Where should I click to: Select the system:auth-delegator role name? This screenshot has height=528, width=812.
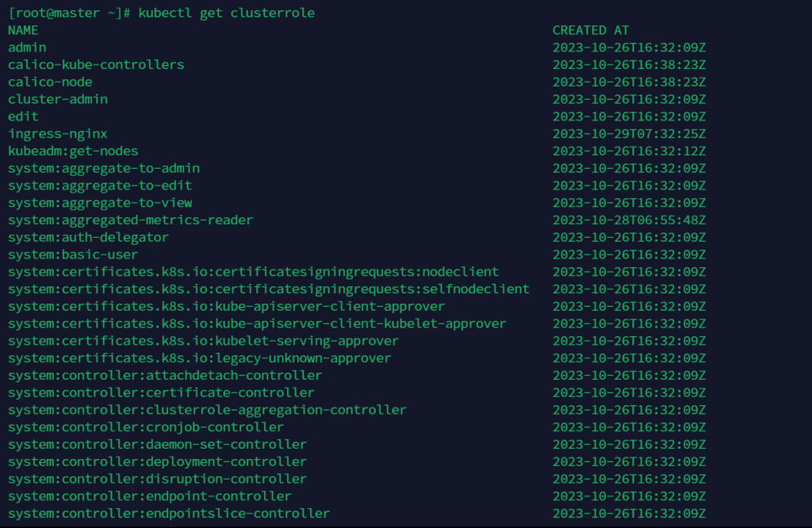tap(88, 238)
